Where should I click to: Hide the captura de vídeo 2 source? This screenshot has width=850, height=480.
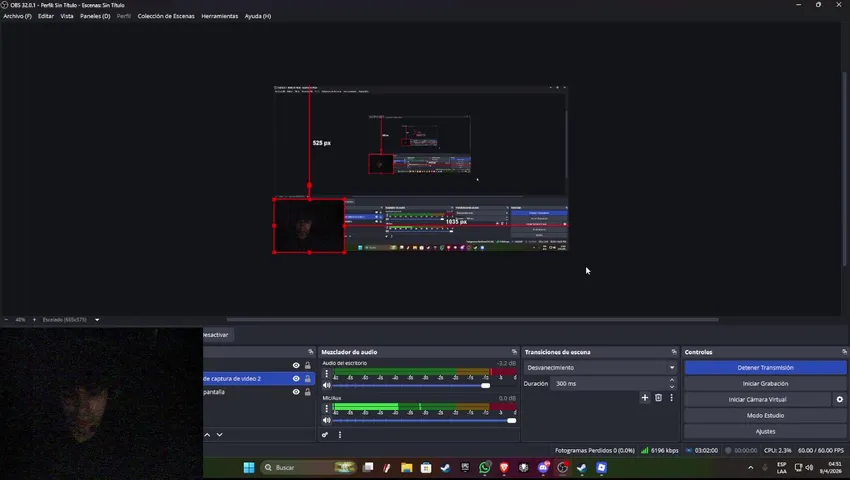pyautogui.click(x=296, y=379)
